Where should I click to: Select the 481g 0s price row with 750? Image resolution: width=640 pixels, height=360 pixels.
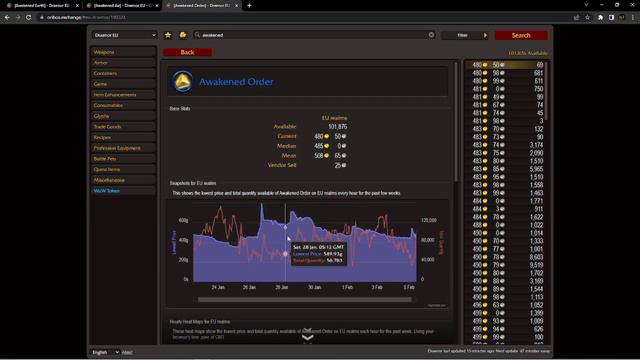pyautogui.click(x=504, y=89)
